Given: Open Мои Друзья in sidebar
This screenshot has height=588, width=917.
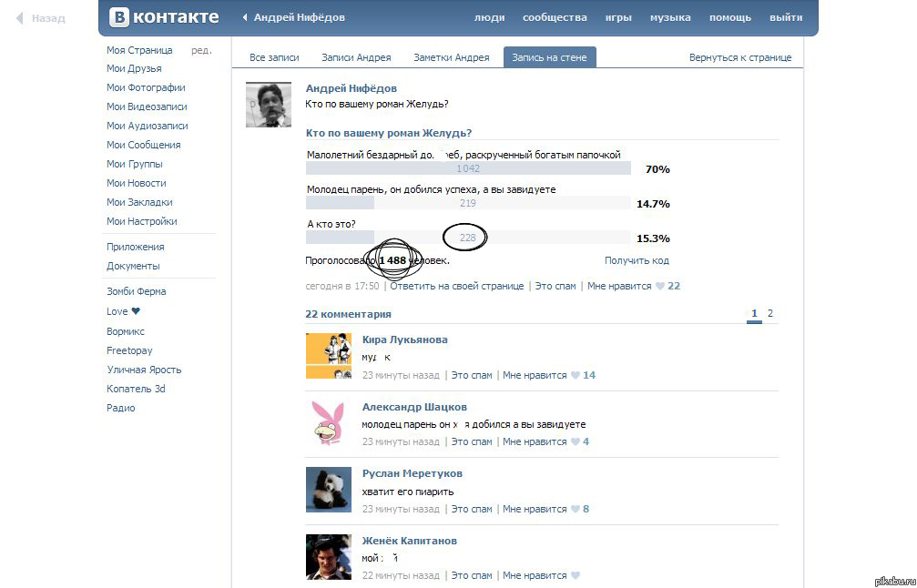Looking at the screenshot, I should point(134,68).
